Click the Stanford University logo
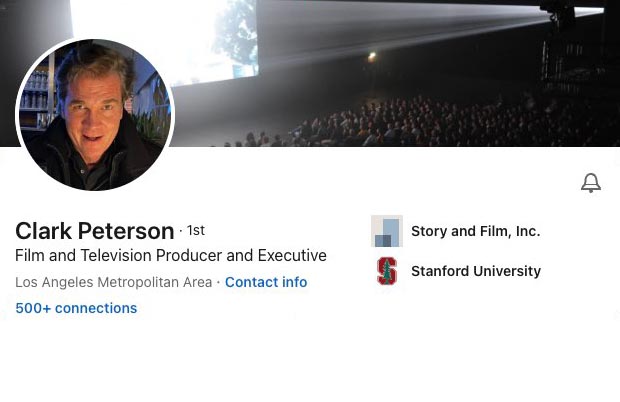This screenshot has width=620, height=402. click(x=386, y=271)
